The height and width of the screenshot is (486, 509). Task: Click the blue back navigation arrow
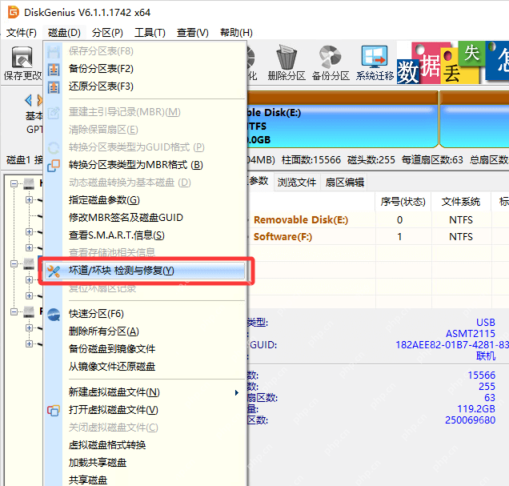pyautogui.click(x=29, y=100)
